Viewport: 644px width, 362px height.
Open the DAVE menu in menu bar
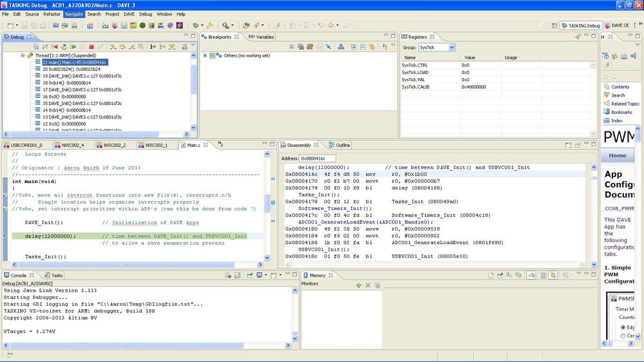[x=129, y=14]
